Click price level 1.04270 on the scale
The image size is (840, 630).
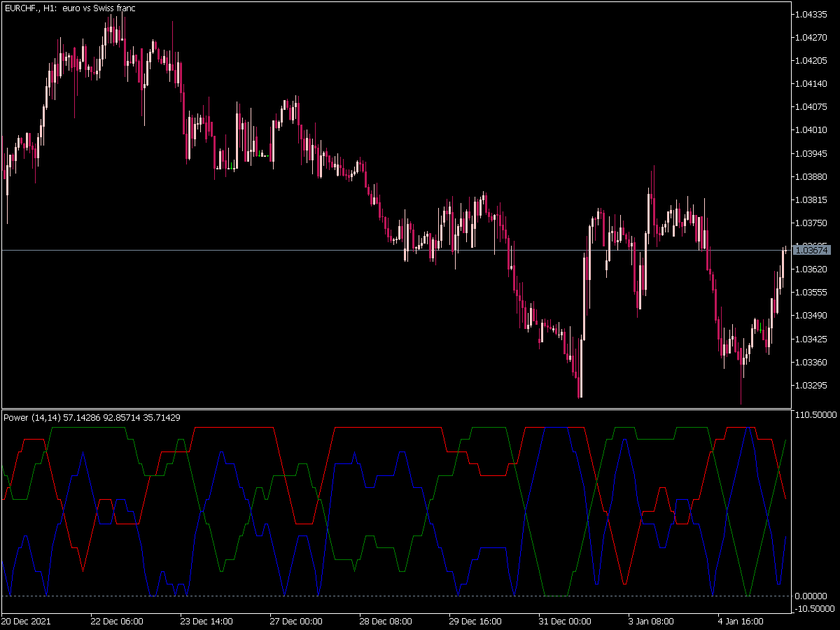click(813, 37)
